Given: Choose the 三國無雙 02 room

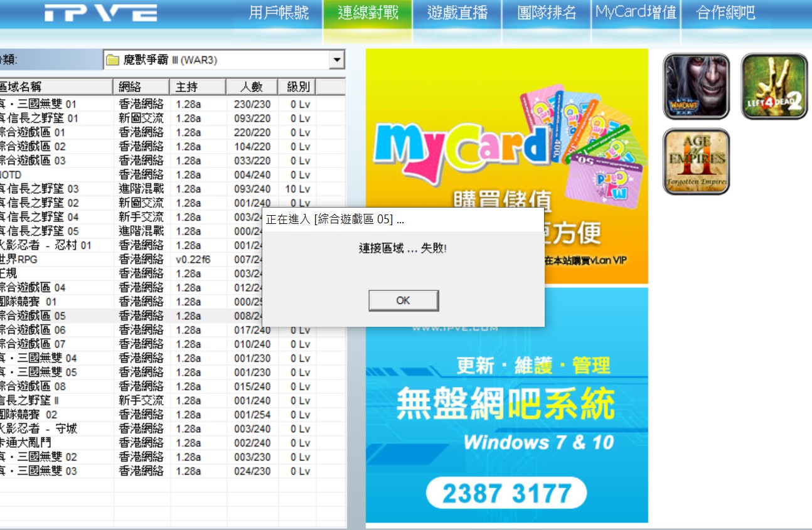Looking at the screenshot, I should click(173, 457).
